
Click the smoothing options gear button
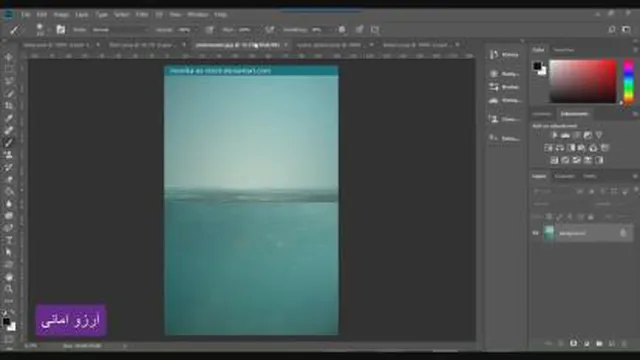pos(342,30)
